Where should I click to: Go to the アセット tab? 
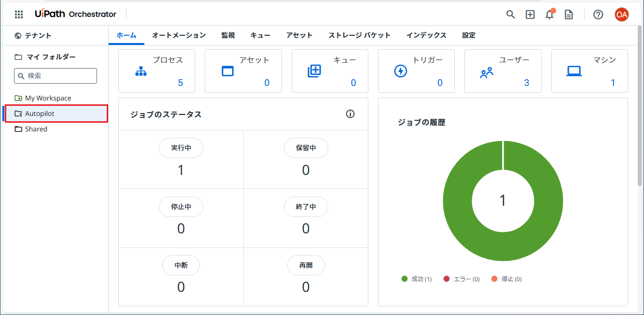tap(299, 35)
